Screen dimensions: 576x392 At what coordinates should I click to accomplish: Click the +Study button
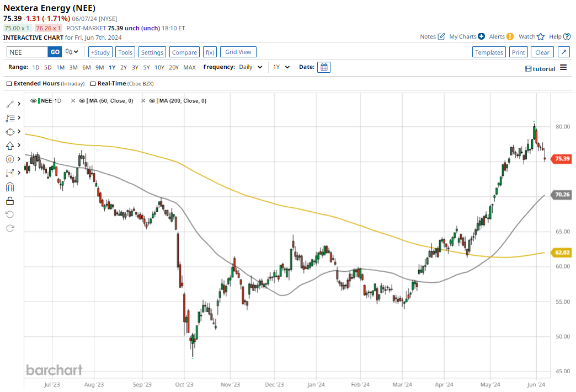100,52
